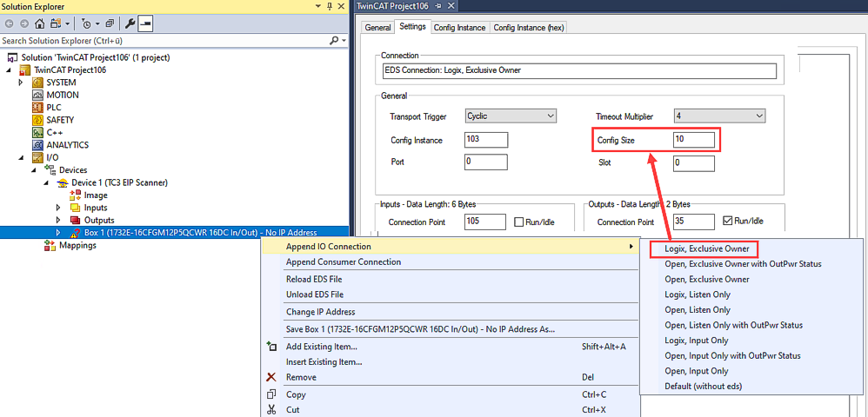The width and height of the screenshot is (868, 417).
Task: Click in the Port input field
Action: (486, 162)
